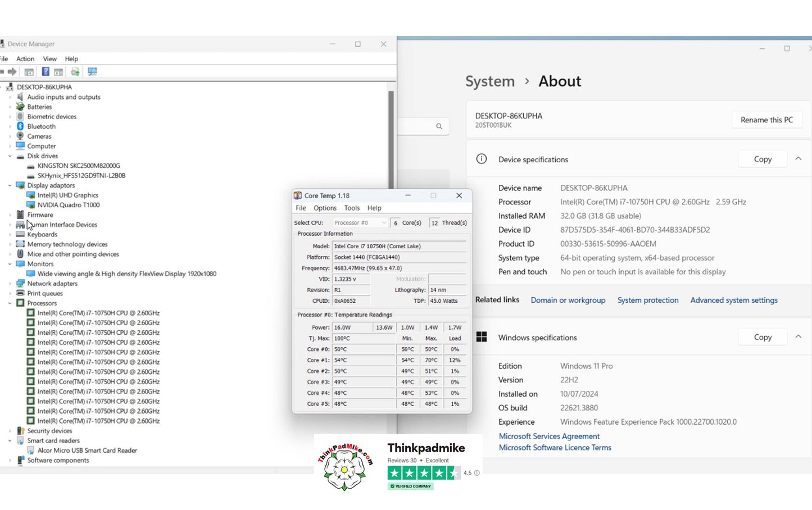Open System protection link

648,300
